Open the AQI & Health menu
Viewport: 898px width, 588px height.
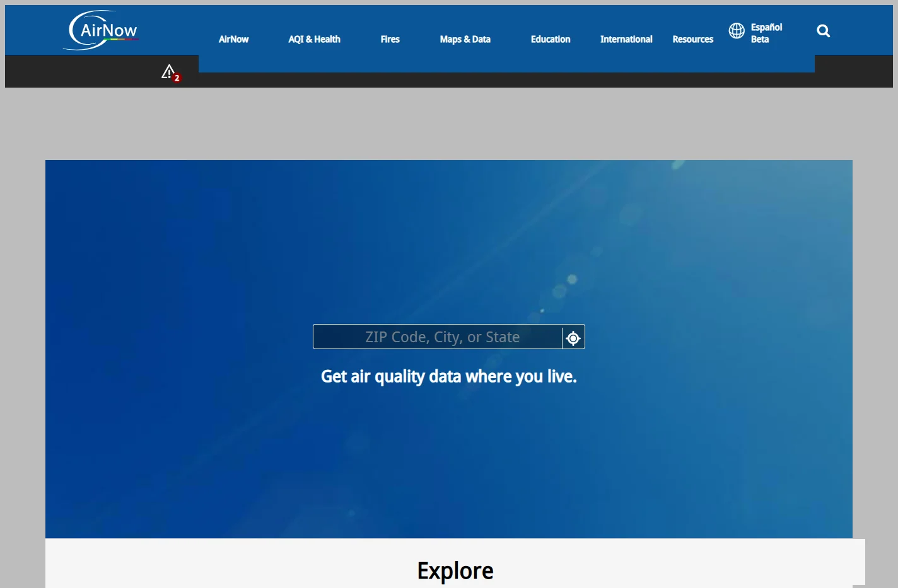(314, 39)
